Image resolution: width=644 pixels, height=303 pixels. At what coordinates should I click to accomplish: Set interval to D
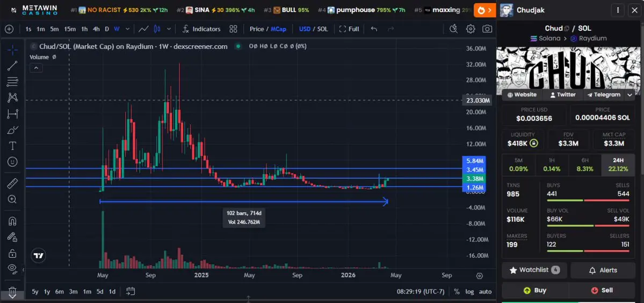107,29
